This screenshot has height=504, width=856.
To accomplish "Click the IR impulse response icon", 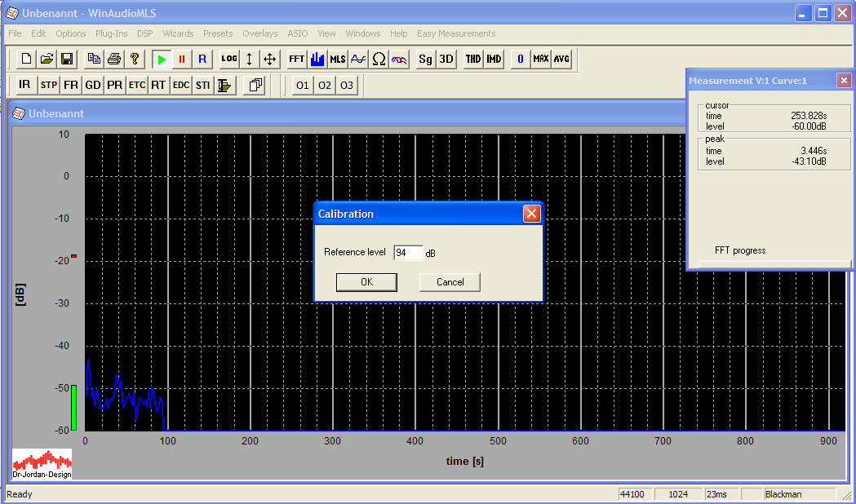I will [24, 85].
